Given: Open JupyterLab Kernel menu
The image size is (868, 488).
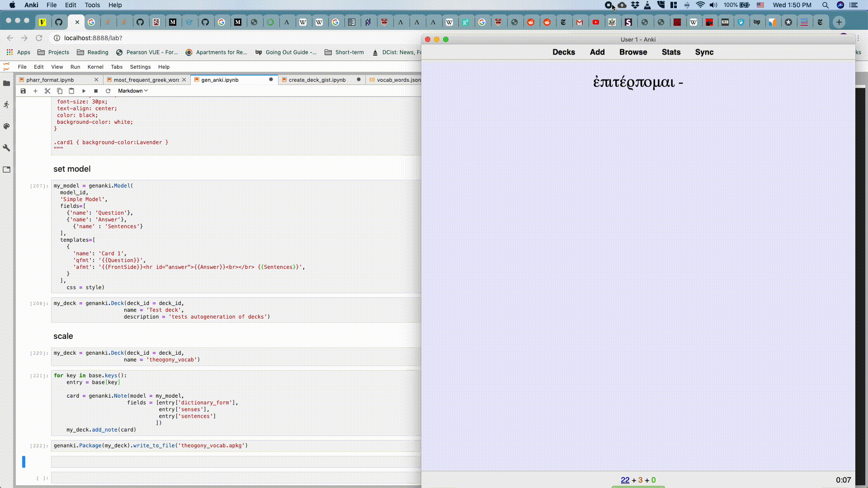Looking at the screenshot, I should [x=95, y=67].
